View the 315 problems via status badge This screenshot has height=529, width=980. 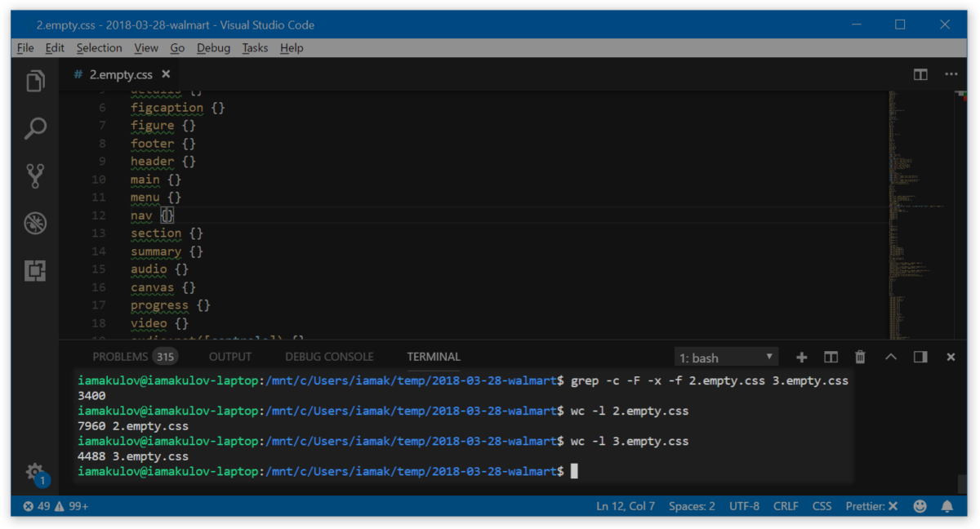coord(54,506)
